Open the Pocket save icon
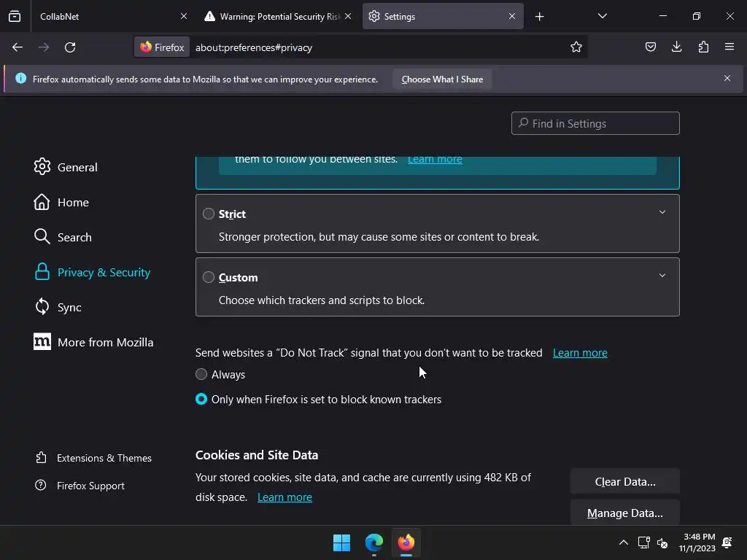 coord(650,47)
